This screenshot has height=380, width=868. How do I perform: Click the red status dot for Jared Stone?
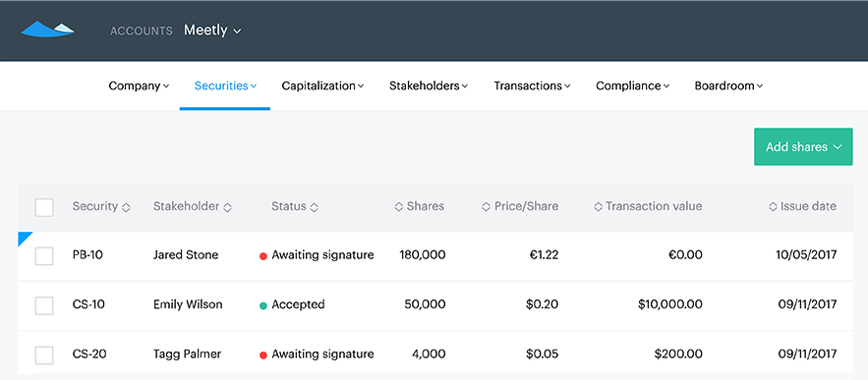click(263, 256)
